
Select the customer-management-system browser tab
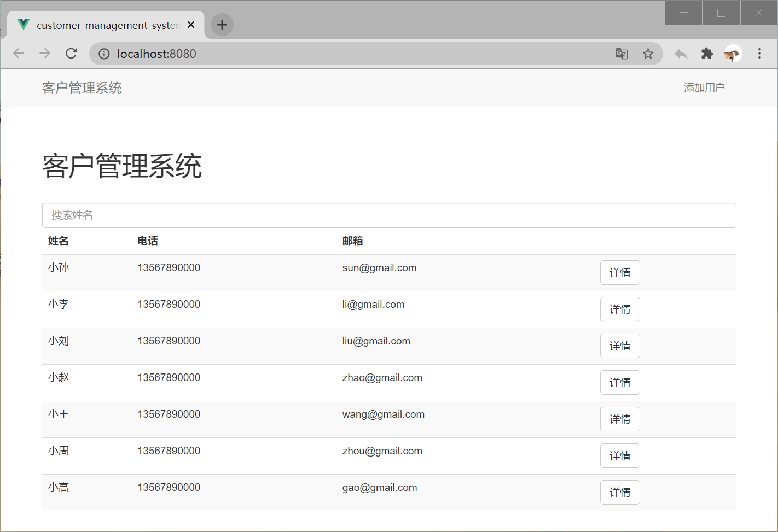click(x=104, y=25)
